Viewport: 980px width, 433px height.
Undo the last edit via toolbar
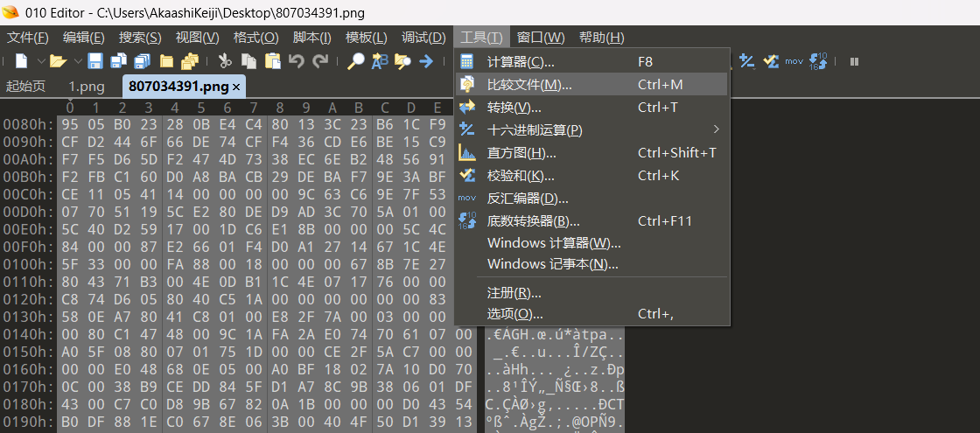297,61
